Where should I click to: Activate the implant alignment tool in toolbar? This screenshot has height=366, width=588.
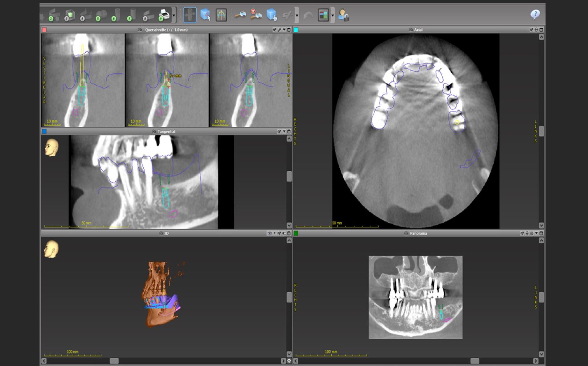click(190, 15)
